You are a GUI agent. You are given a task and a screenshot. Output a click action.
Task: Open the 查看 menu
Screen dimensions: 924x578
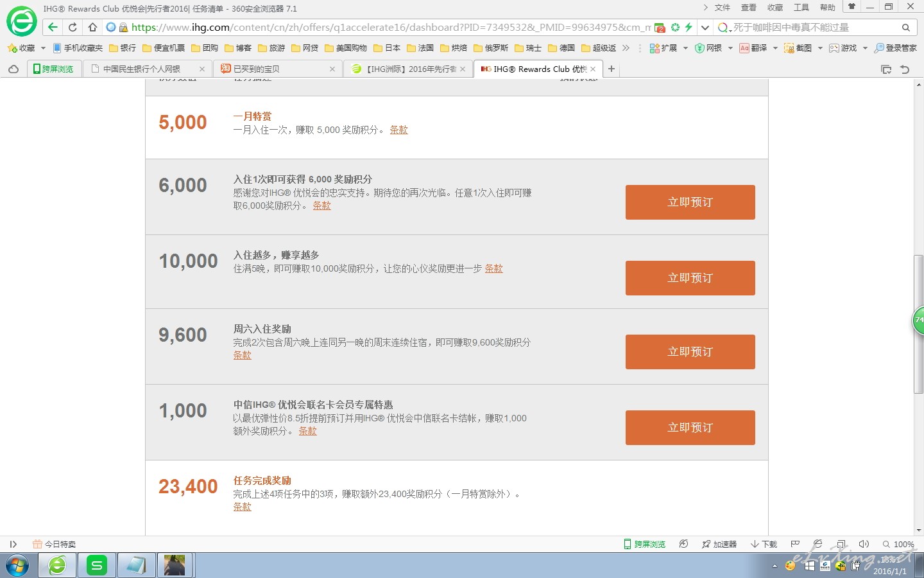tap(749, 8)
